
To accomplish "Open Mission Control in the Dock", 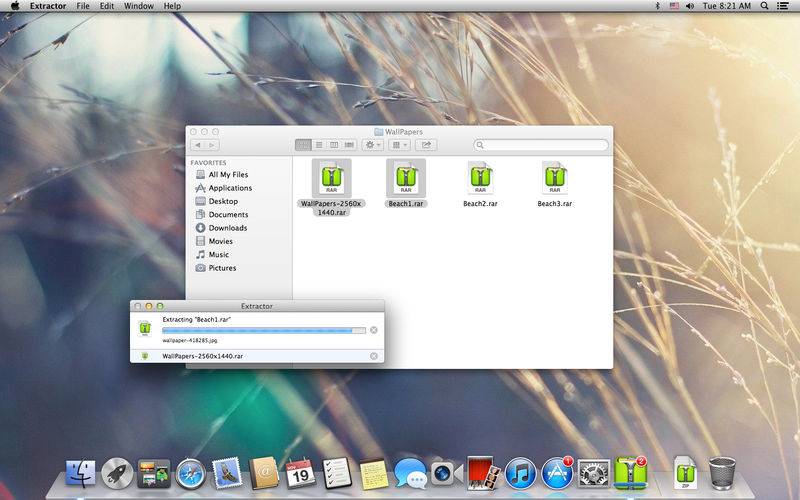I will point(154,473).
